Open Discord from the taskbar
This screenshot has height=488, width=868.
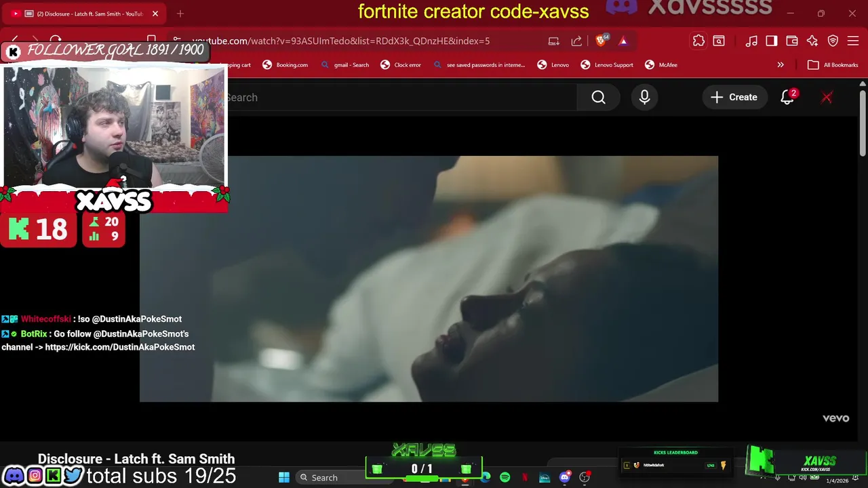[x=565, y=477]
